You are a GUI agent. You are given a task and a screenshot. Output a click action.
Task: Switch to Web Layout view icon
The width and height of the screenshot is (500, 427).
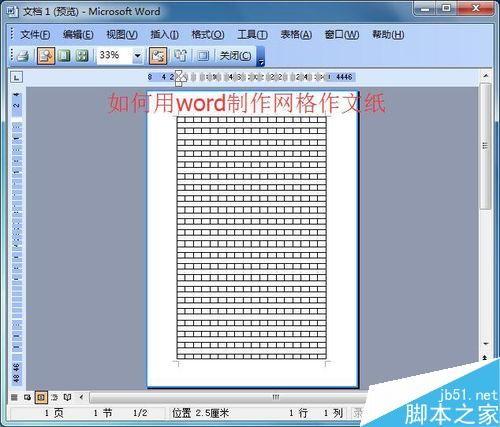point(28,397)
